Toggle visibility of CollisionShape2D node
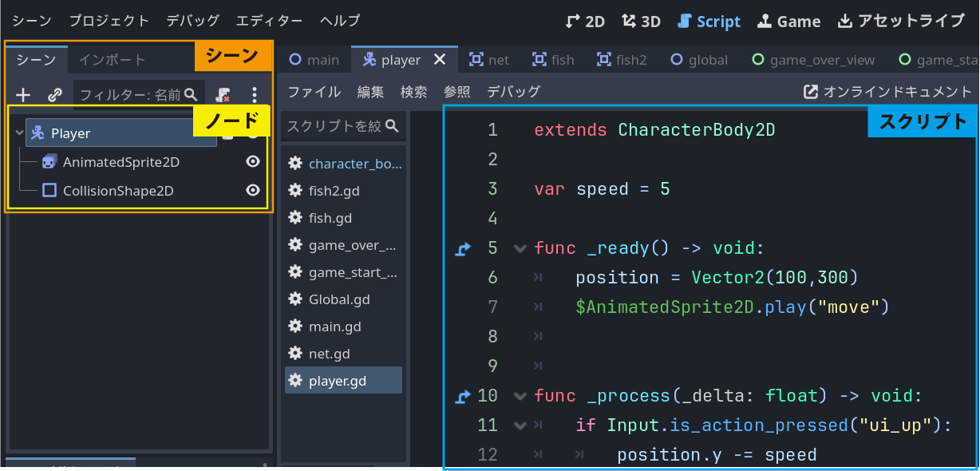980x471 pixels. (x=253, y=190)
